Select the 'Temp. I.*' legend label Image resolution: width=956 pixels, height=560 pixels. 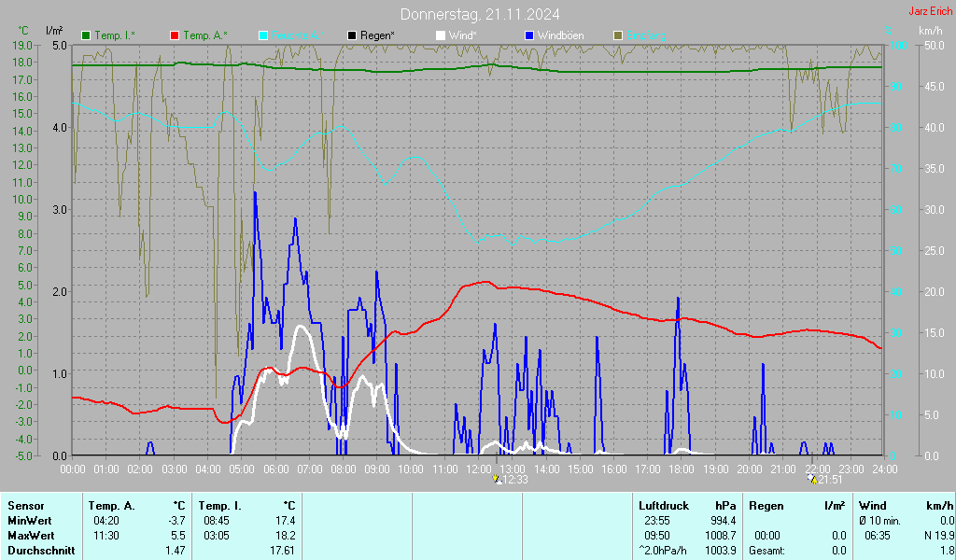click(x=115, y=36)
